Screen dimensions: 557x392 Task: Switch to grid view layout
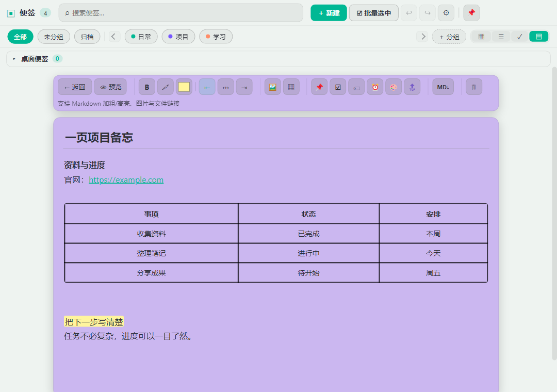pos(481,37)
